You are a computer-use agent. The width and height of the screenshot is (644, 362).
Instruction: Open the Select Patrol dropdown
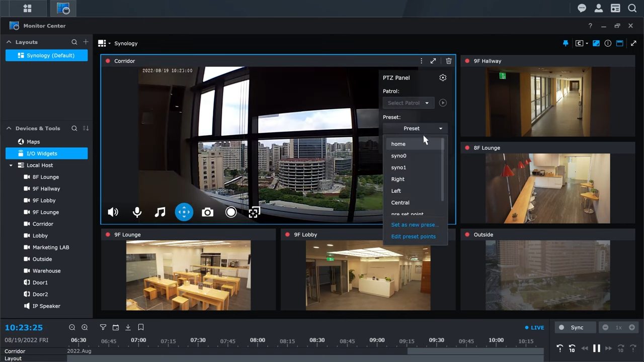click(x=408, y=103)
